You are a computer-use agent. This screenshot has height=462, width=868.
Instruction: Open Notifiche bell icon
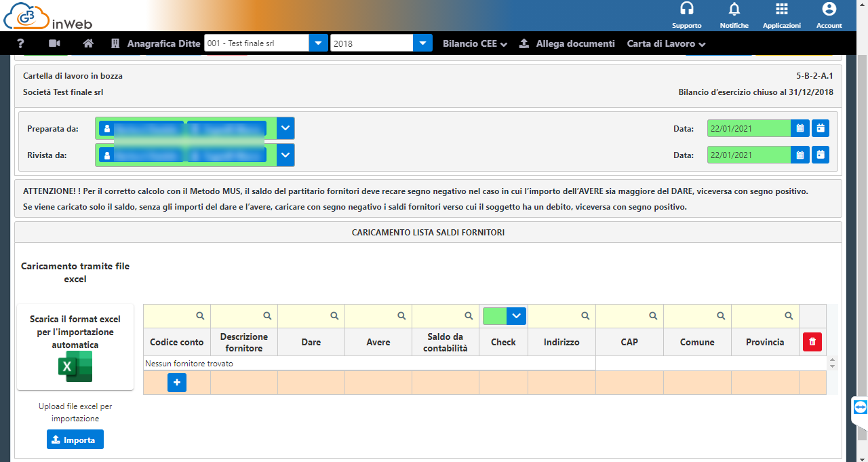tap(734, 9)
